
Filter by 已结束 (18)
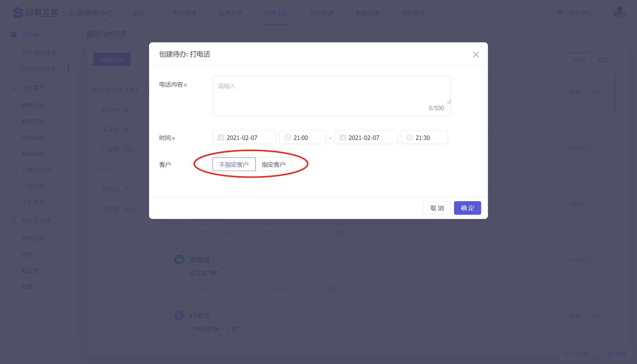coord(118,209)
